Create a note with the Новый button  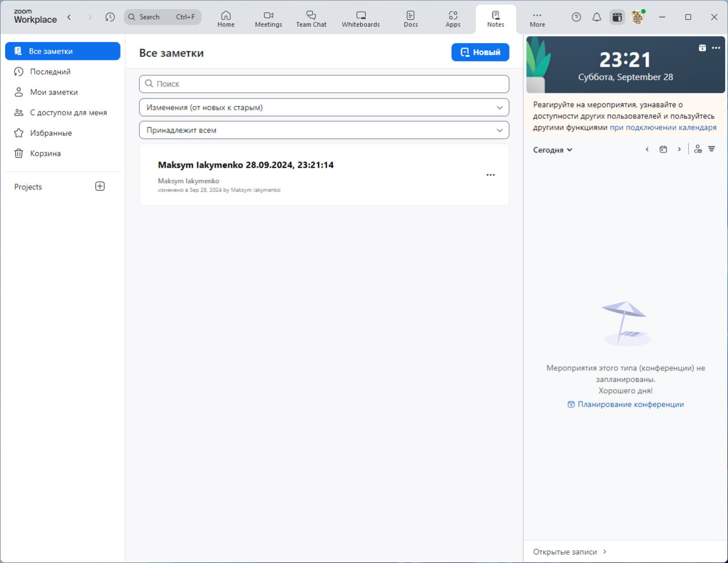481,52
